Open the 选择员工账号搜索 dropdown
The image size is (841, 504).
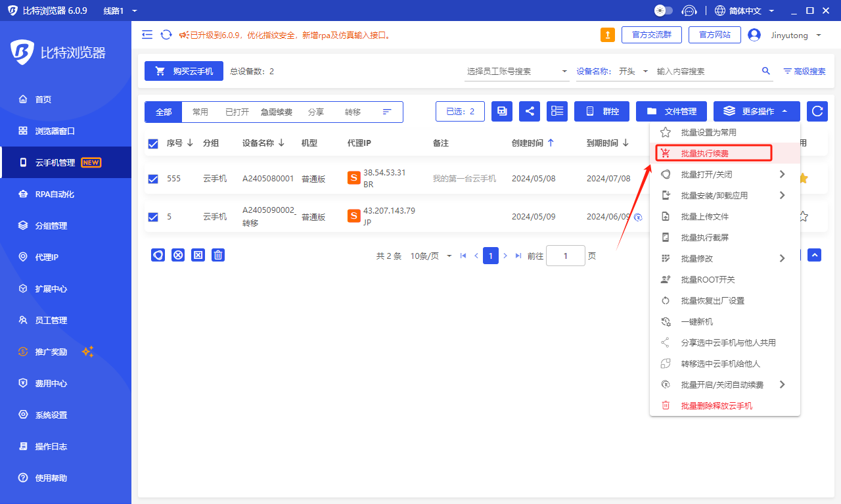coord(517,71)
